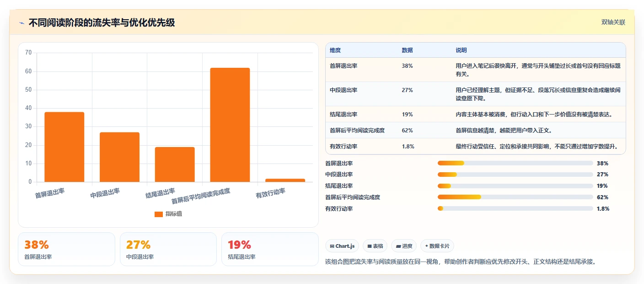Click the 27% 中段退出率 data card
Viewport: 644px width, 284px height.
[x=168, y=249]
